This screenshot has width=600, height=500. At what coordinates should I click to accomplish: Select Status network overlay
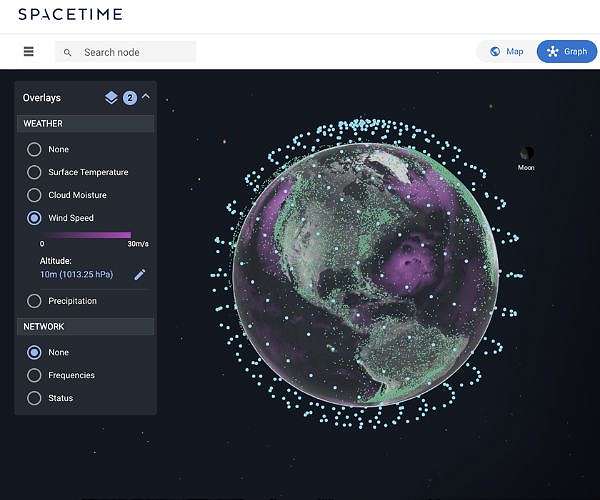coord(35,398)
